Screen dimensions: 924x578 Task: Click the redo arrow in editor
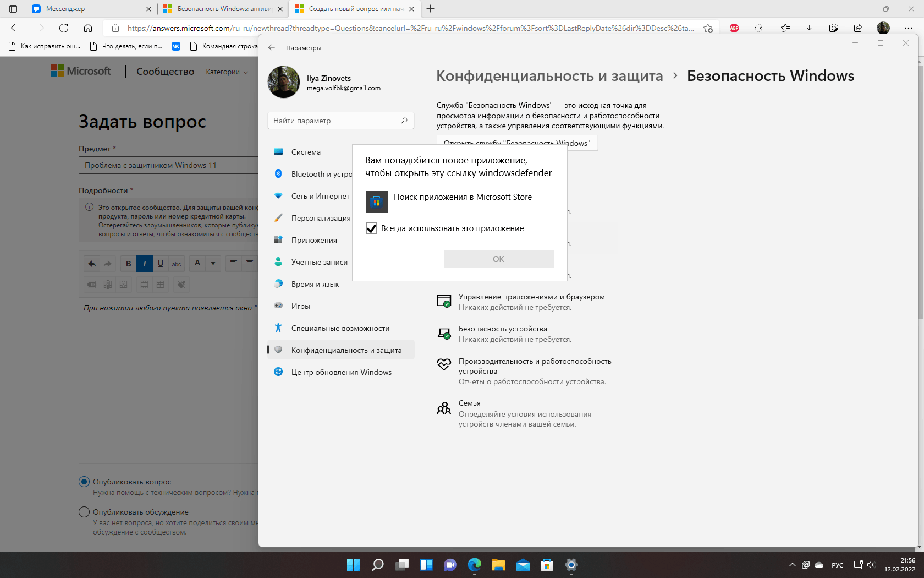pos(108,264)
